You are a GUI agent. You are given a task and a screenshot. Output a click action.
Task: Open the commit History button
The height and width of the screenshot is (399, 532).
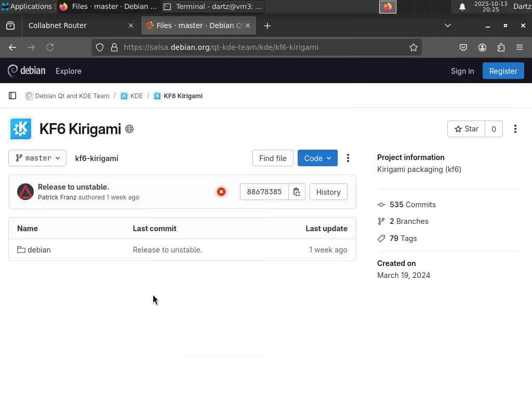328,192
